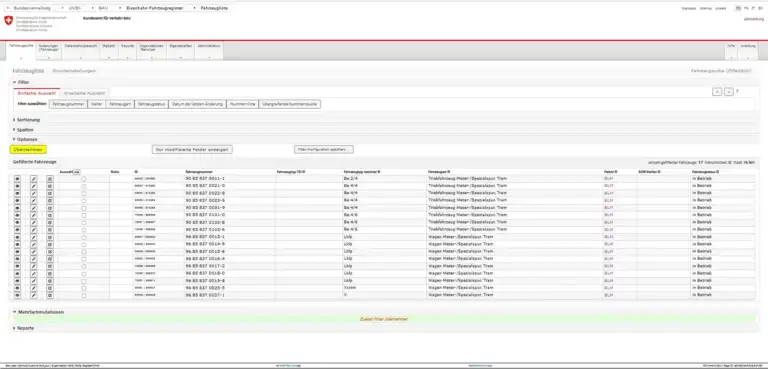
Task: Check the box for vehicle 90 85 837 0031-9
Action: pyautogui.click(x=84, y=208)
